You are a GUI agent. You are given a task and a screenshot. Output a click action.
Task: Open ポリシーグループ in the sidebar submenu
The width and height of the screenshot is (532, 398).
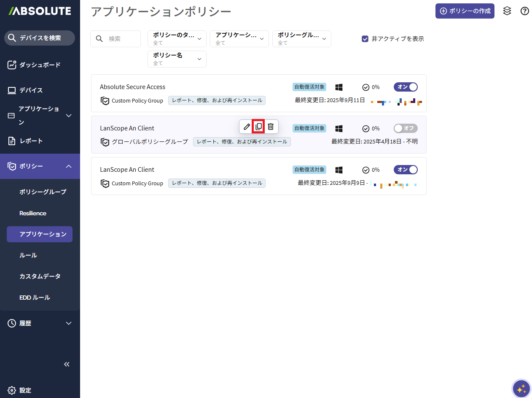coord(43,192)
